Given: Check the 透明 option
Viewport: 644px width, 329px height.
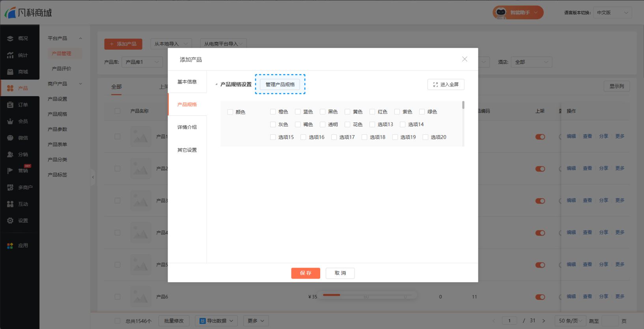Looking at the screenshot, I should pos(323,124).
